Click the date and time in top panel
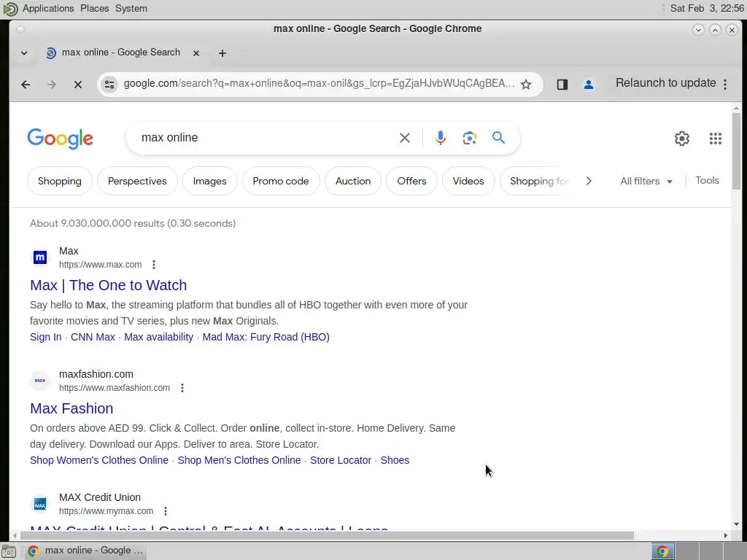The height and width of the screenshot is (560, 747). click(x=707, y=9)
